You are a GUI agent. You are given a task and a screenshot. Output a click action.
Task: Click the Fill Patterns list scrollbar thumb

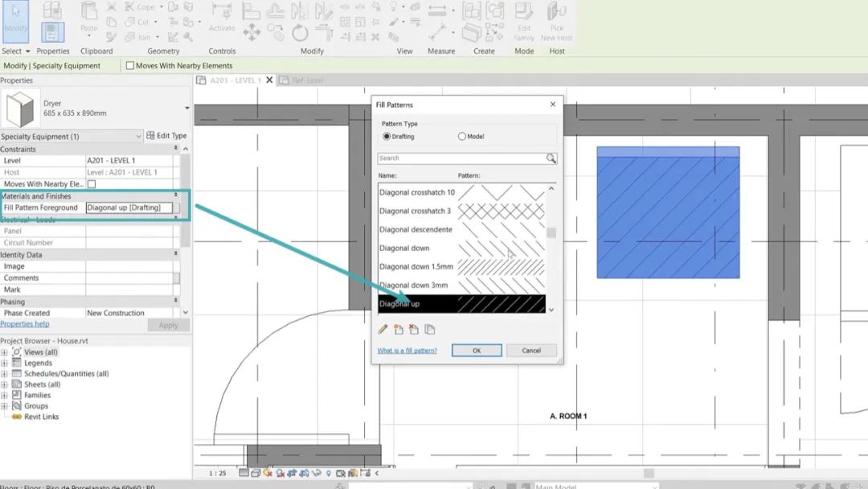pyautogui.click(x=551, y=232)
